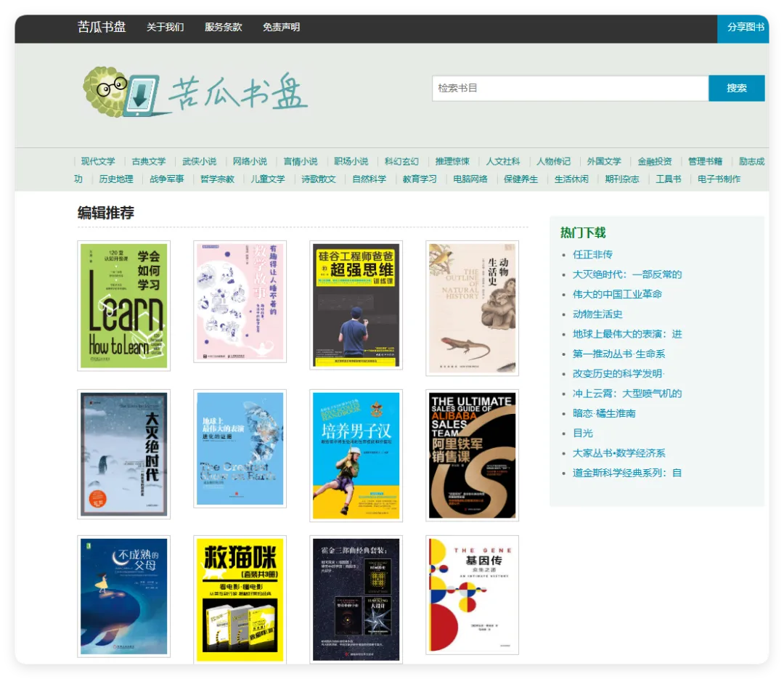784x679 pixels.
Task: Select the 战争军事 category
Action: pyautogui.click(x=166, y=179)
